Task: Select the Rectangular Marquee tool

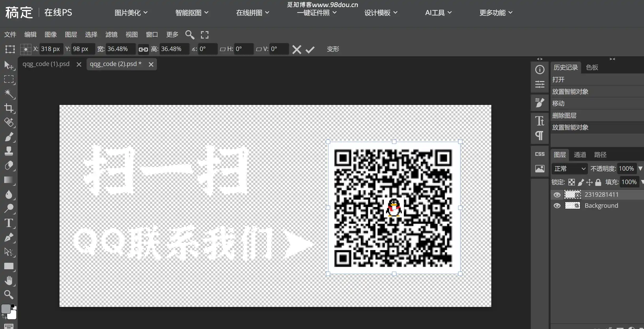Action: tap(9, 79)
